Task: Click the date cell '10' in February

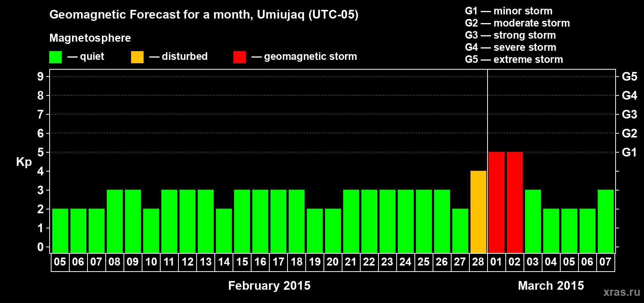Action: click(x=151, y=262)
